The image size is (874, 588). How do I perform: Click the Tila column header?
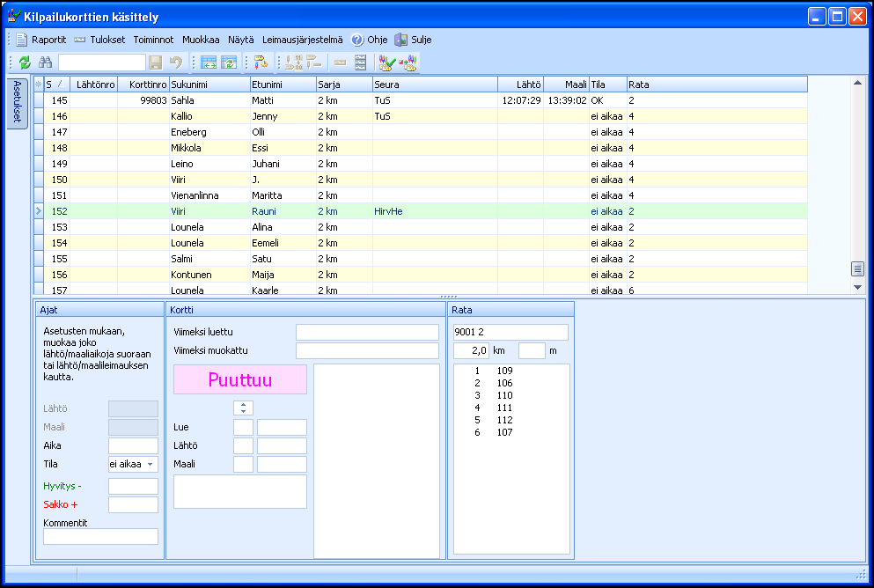pyautogui.click(x=607, y=85)
